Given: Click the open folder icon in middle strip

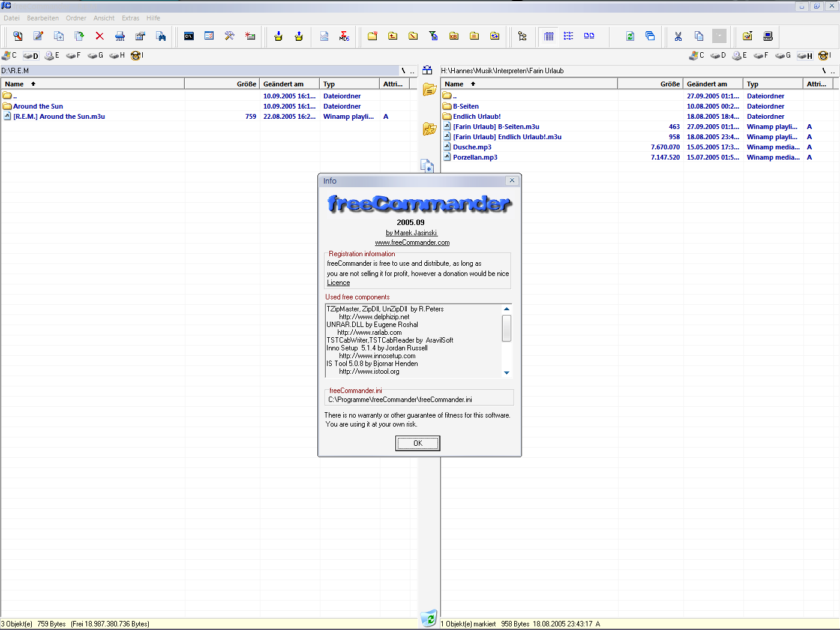Looking at the screenshot, I should [x=430, y=89].
